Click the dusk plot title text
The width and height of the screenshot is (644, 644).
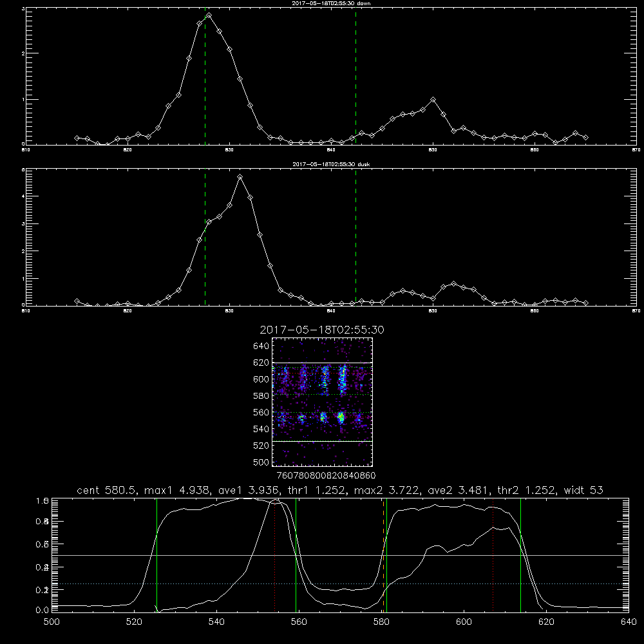(331, 164)
